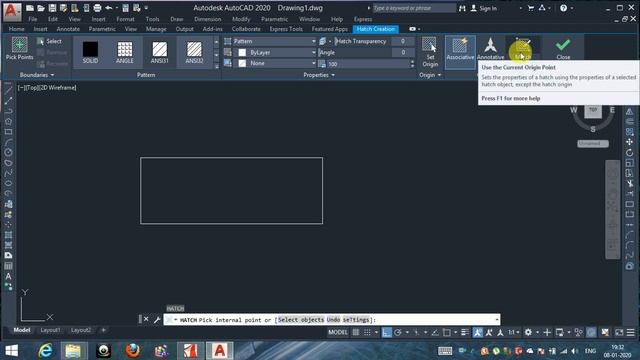This screenshot has height=360, width=640.
Task: Switch to the Layout1 tab
Action: [x=50, y=330]
